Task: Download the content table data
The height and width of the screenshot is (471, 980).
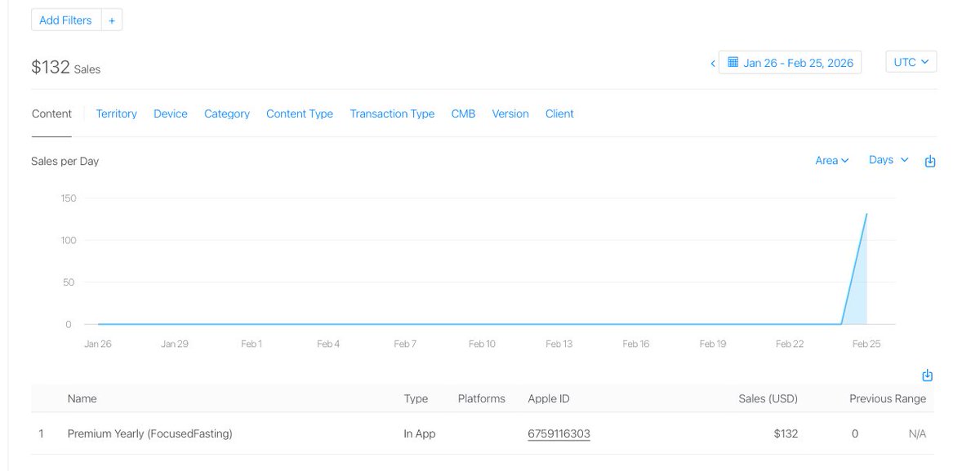Action: (x=928, y=375)
